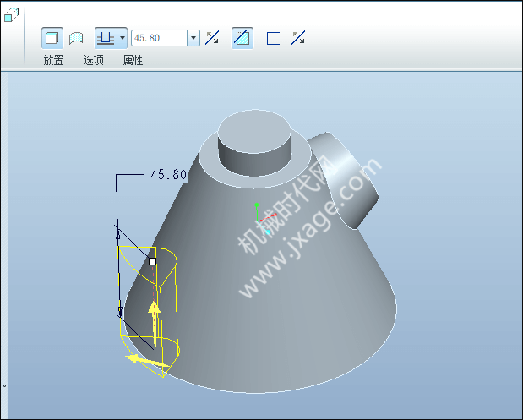
Task: Select the extrude as surface option
Action: point(76,38)
